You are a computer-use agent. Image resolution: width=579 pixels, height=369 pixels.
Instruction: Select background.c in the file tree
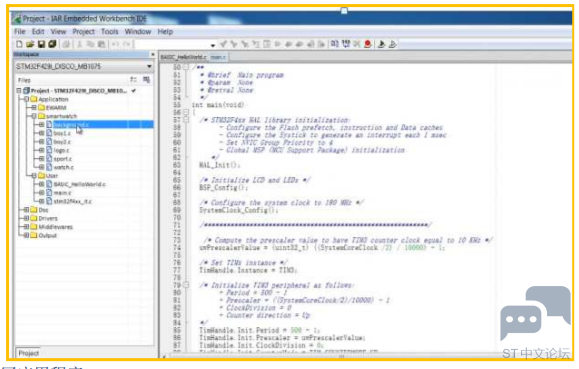(71, 124)
